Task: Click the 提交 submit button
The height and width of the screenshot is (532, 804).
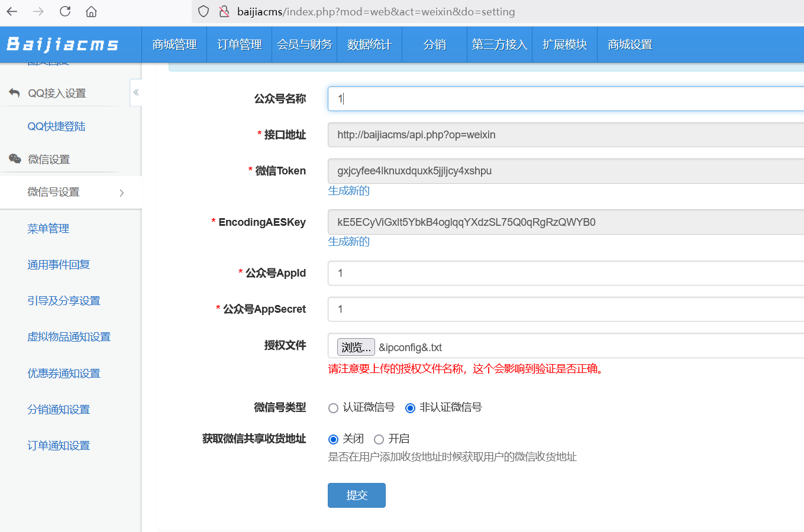Action: 357,495
